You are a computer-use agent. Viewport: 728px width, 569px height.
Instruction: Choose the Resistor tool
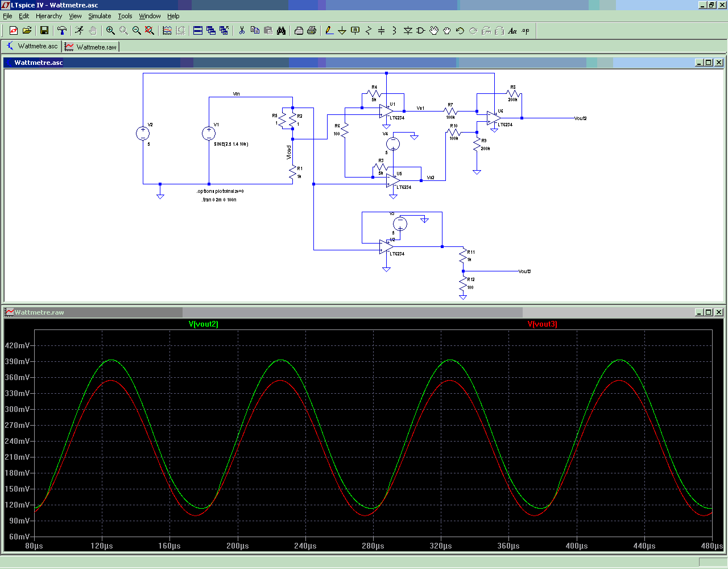(x=368, y=31)
